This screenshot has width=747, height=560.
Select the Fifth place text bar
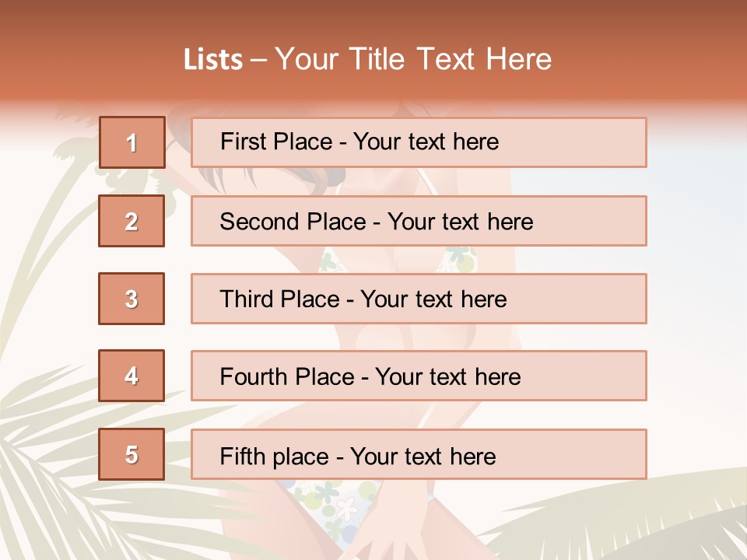tap(419, 454)
